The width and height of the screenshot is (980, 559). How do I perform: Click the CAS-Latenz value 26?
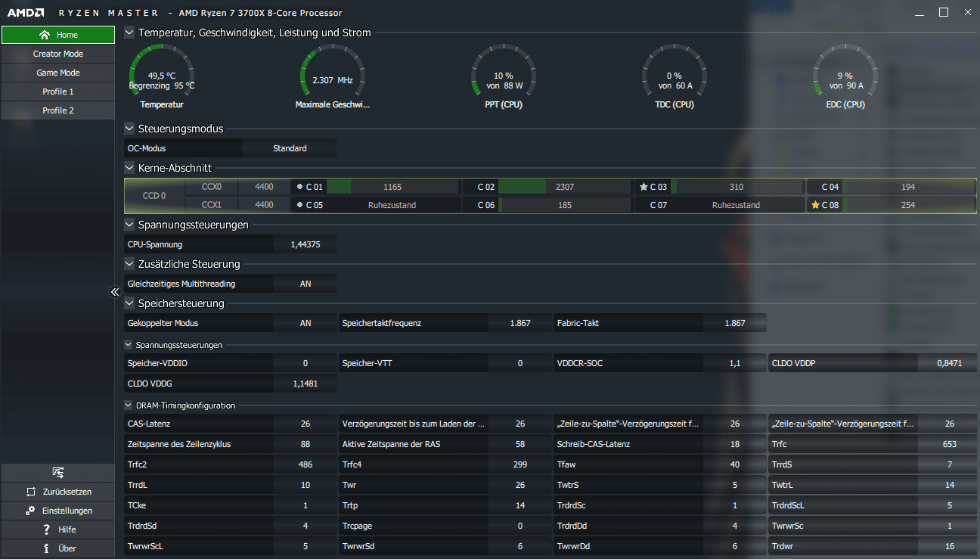pyautogui.click(x=305, y=424)
